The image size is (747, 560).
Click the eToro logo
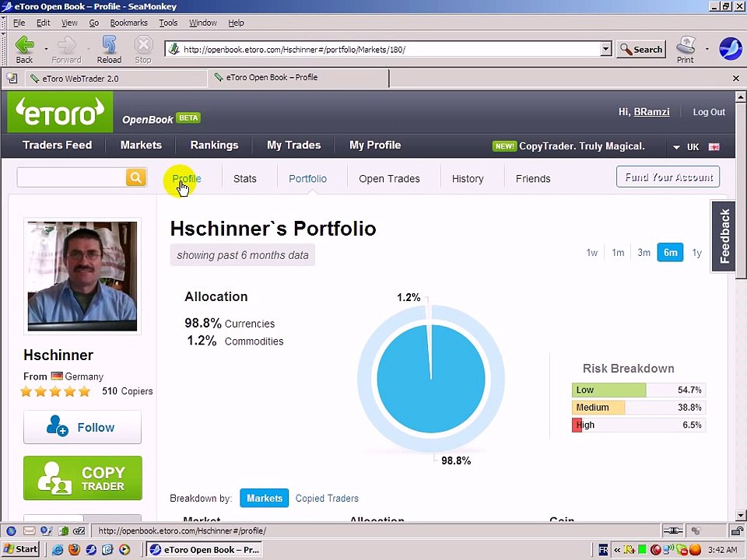click(60, 112)
